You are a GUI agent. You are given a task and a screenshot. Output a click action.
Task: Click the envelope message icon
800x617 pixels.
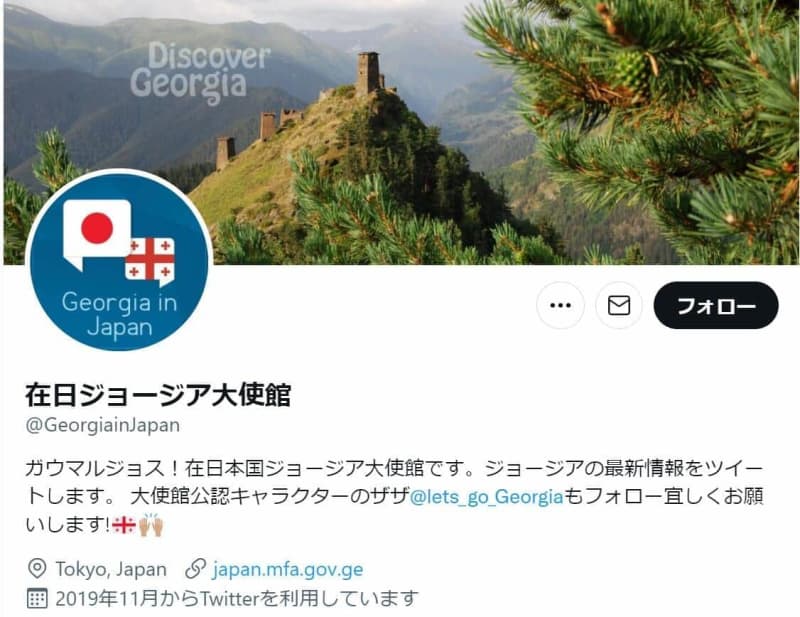[x=619, y=305]
